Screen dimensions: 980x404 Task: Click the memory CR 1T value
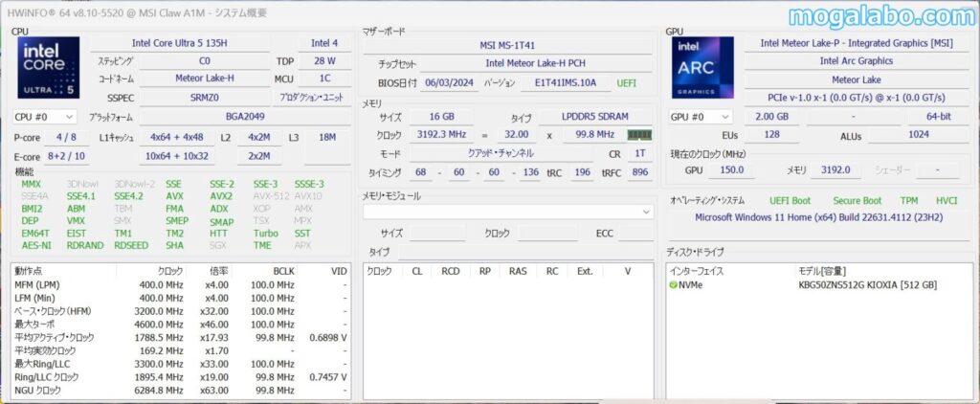pos(639,154)
